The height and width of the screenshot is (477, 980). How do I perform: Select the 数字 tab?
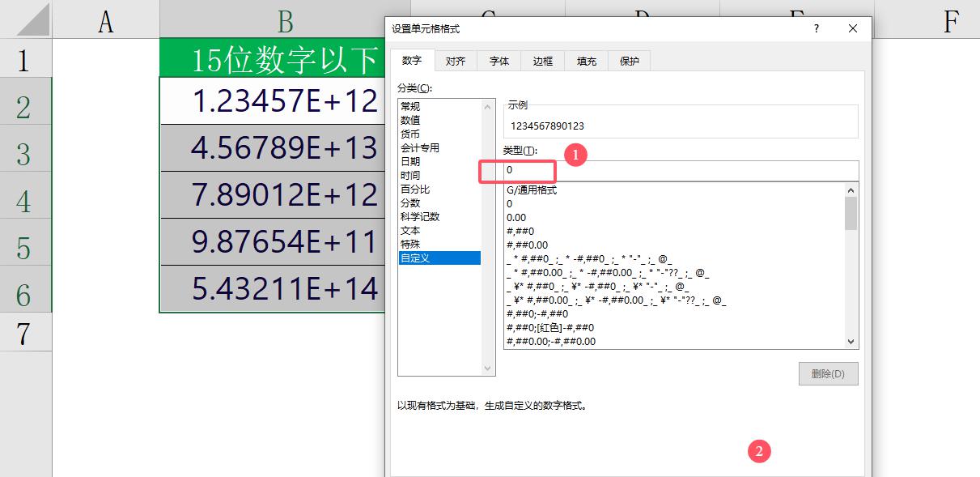coord(412,60)
